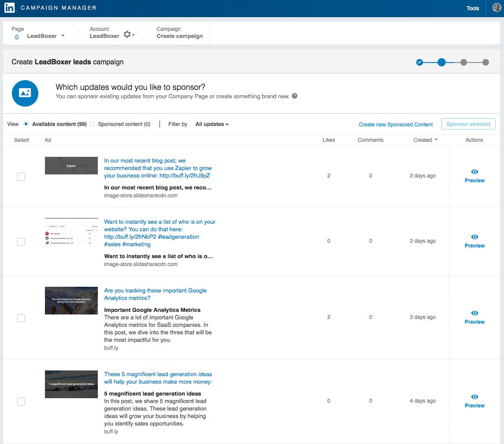504x444 pixels.
Task: Go to completed first step in progress tracker
Action: coord(419,62)
